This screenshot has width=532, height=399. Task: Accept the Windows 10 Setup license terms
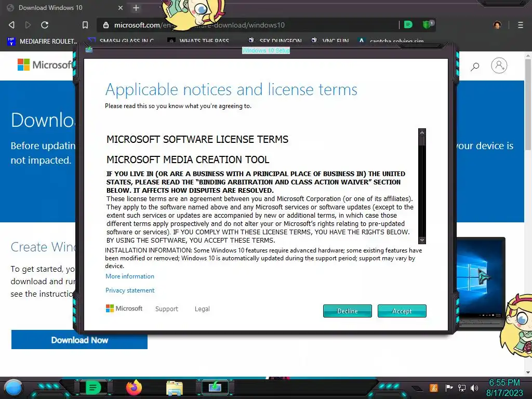point(402,311)
